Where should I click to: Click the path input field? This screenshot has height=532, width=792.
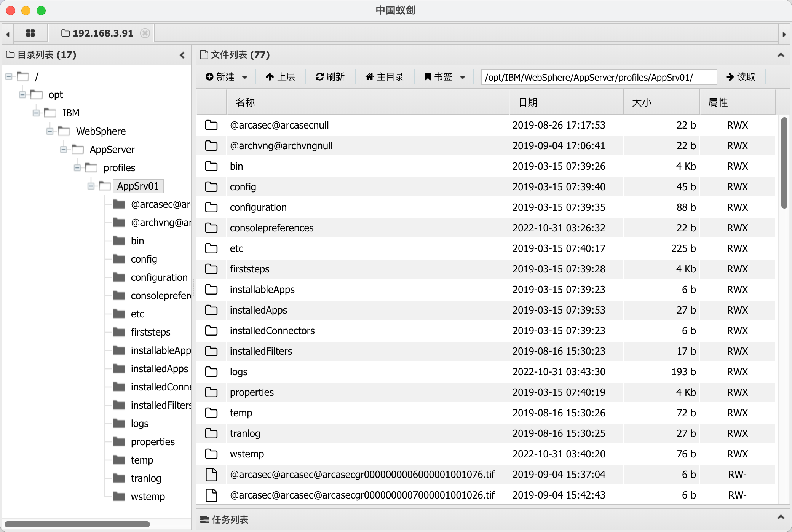(599, 77)
